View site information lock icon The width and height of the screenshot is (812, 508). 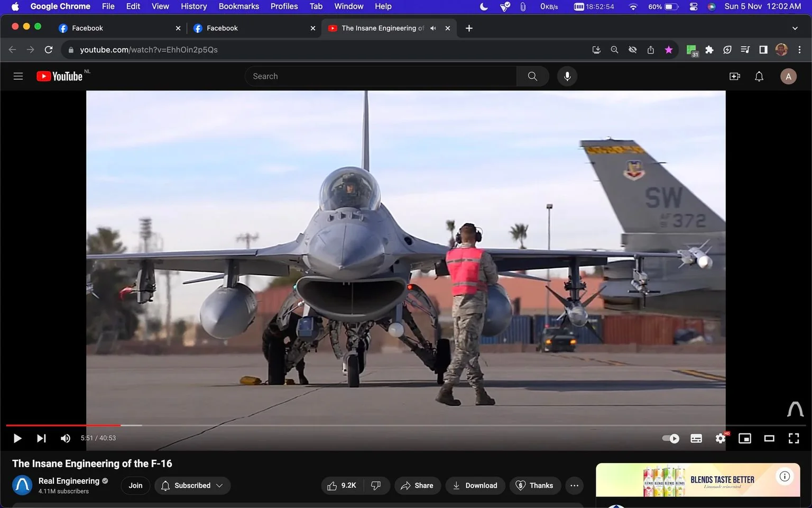(71, 50)
